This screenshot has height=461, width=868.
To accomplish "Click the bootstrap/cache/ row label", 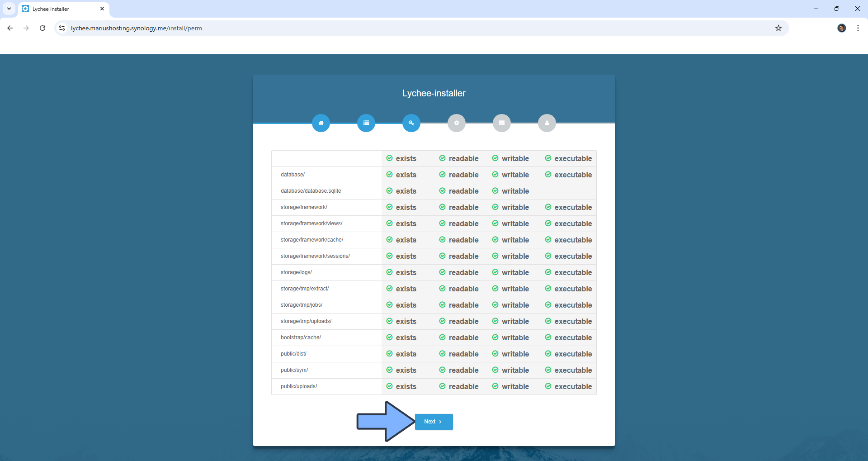I will click(x=301, y=337).
